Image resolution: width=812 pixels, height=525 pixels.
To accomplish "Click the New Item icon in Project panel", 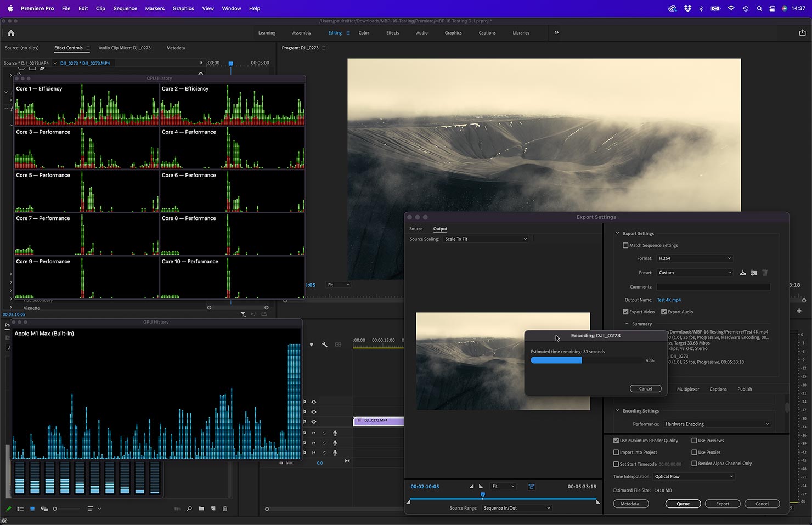I will (213, 509).
